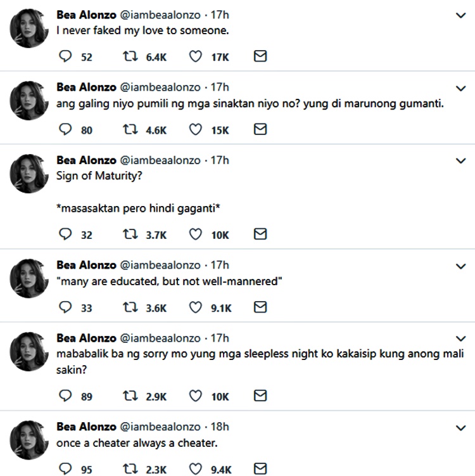
Task: Reply to the "I never faked my love" tweet
Action: 66,57
